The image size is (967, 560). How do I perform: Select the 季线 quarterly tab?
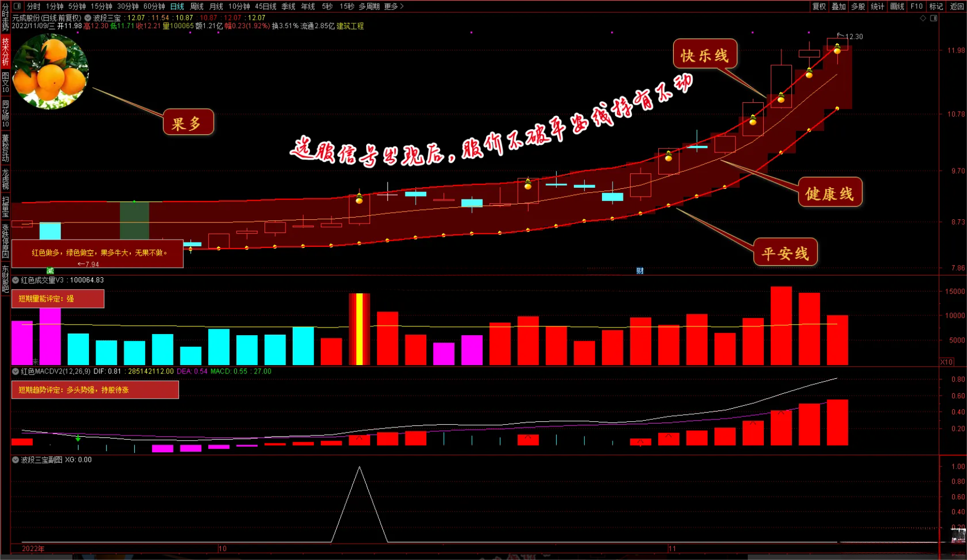click(288, 6)
